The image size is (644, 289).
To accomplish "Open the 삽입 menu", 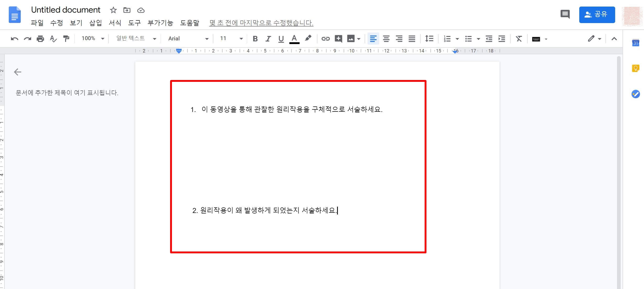I will tap(95, 23).
